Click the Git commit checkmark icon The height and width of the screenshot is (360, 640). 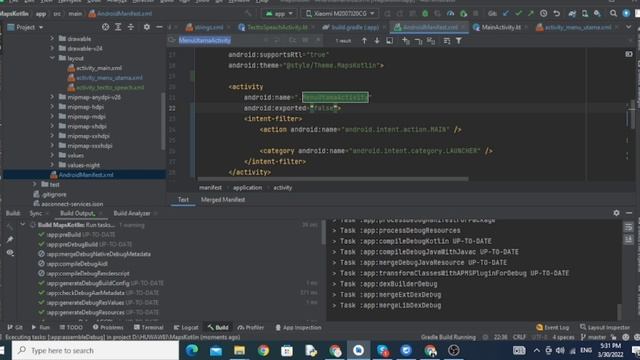518,13
